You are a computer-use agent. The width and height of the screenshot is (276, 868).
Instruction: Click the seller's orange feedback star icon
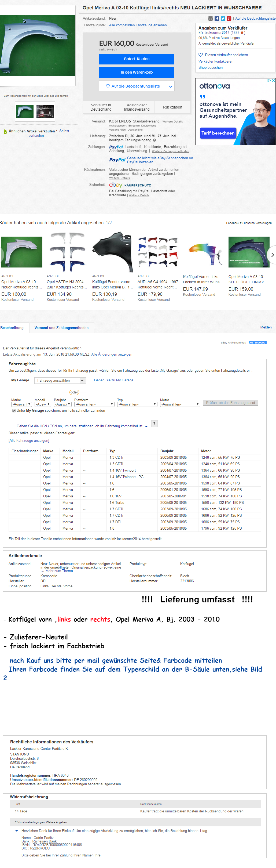click(242, 33)
